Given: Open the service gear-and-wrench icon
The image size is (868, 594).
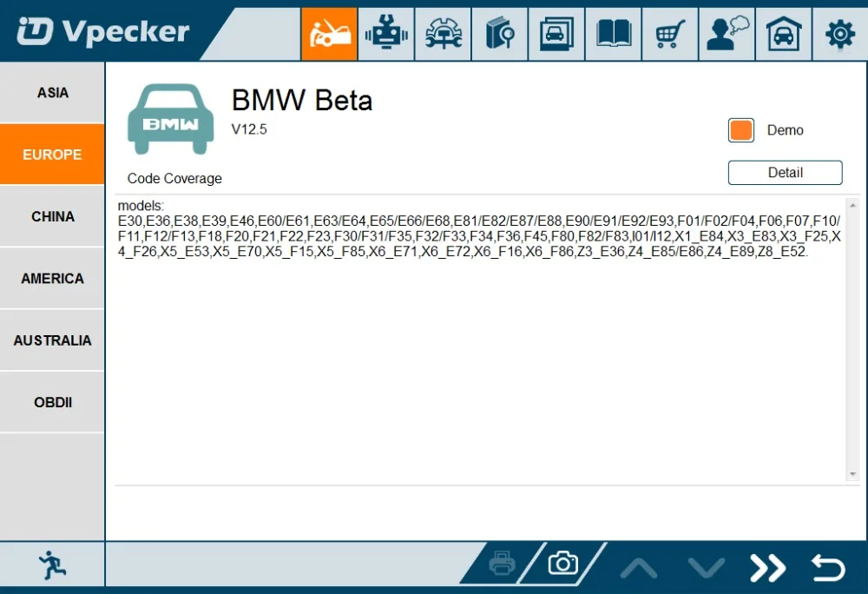Looking at the screenshot, I should tap(443, 34).
